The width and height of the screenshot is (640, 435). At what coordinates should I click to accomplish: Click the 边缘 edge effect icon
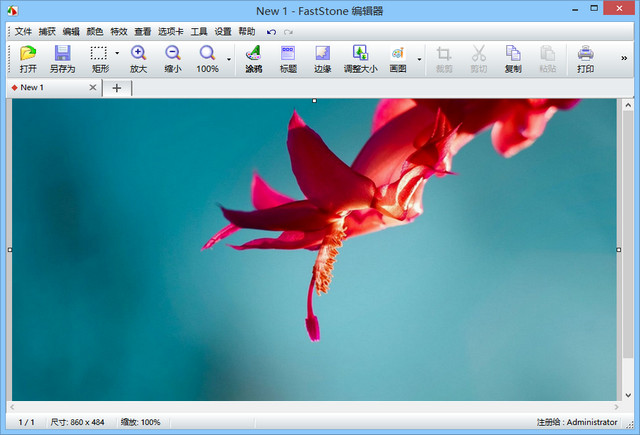point(322,59)
